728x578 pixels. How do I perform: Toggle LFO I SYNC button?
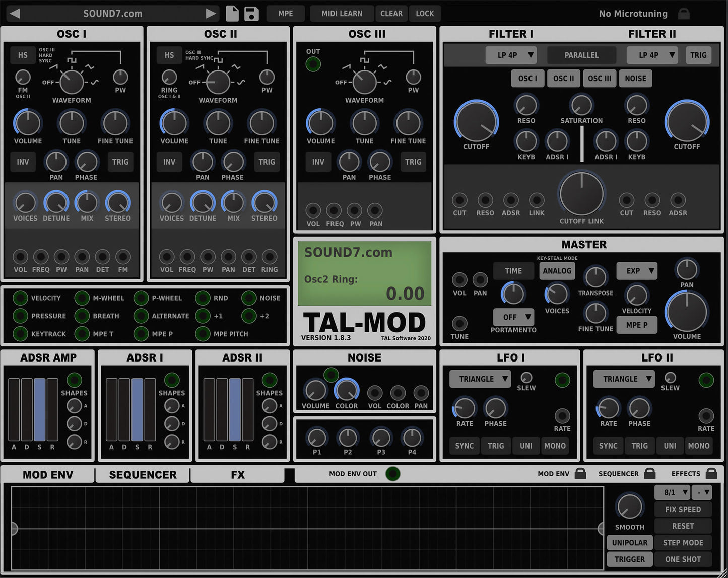[x=464, y=446]
